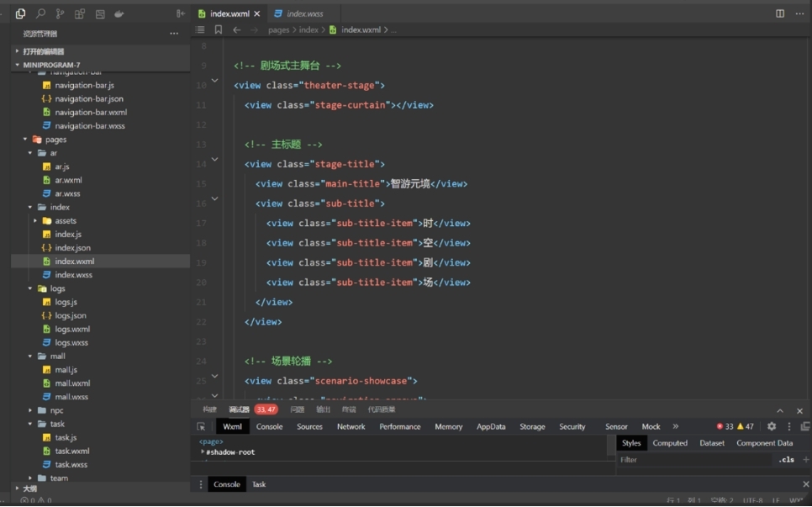Open devtools vertical dots menu
This screenshot has width=812, height=507.
[x=789, y=427]
